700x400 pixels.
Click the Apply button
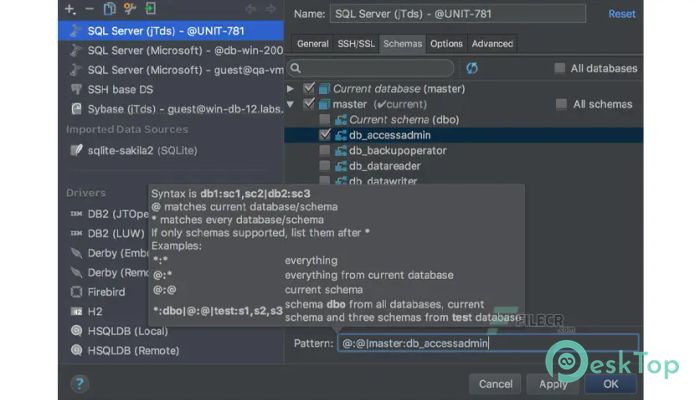tap(553, 384)
